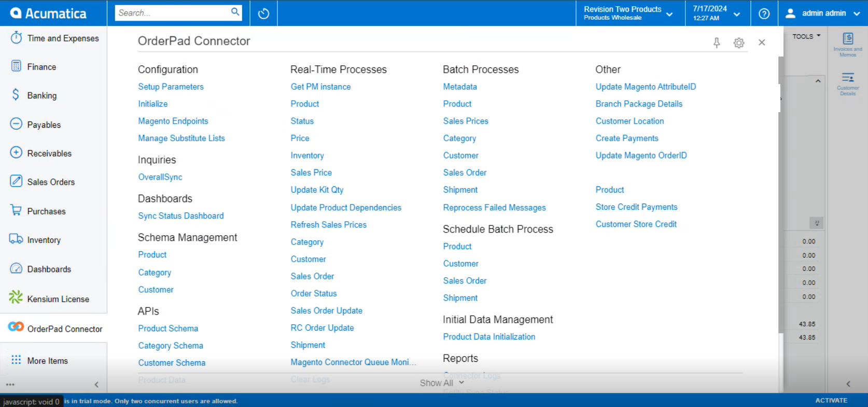Screen dimensions: 868x407
Task: Close the OrderPad Connector panel
Action: [x=762, y=43]
